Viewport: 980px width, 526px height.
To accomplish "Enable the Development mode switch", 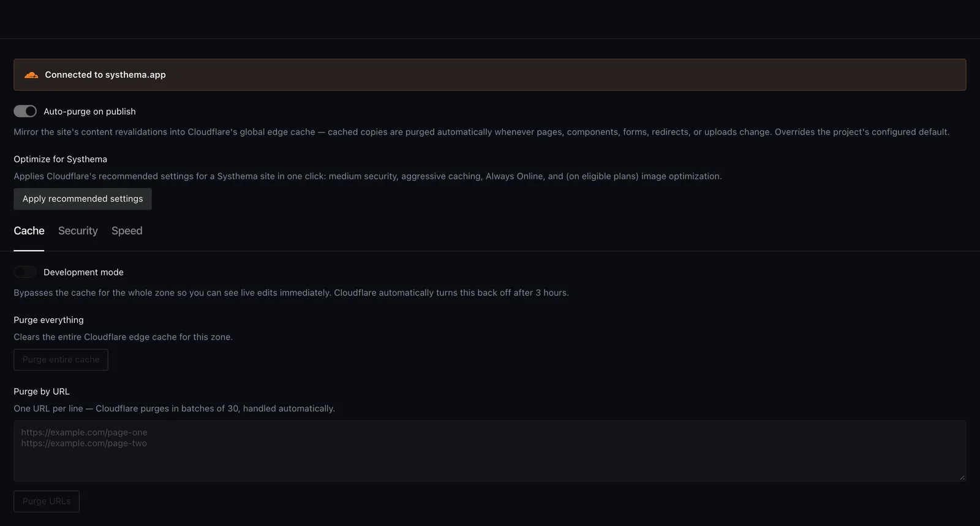I will pos(25,272).
